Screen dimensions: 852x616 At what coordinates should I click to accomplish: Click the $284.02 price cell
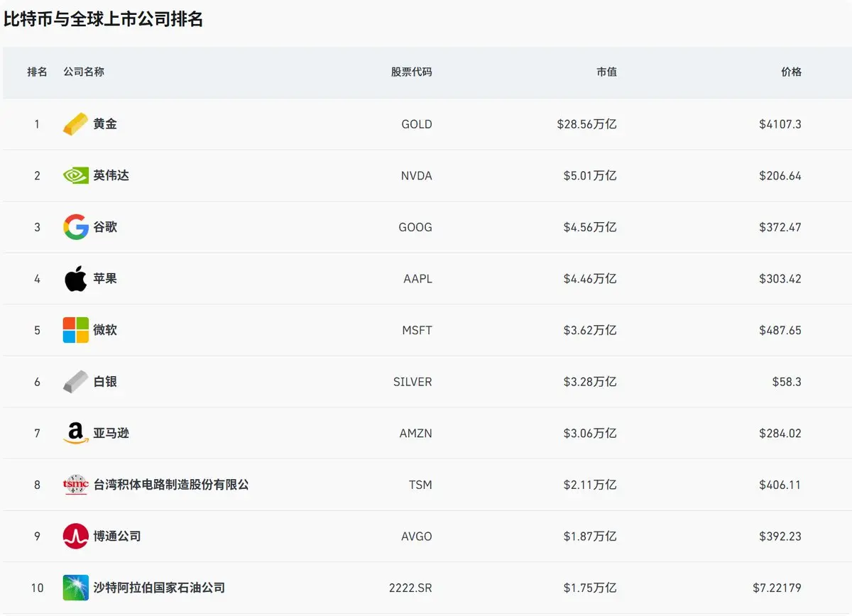coord(780,433)
